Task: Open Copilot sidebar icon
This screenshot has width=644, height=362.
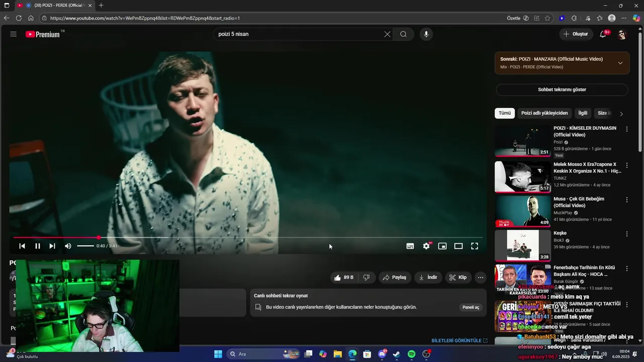Action: coord(636,18)
